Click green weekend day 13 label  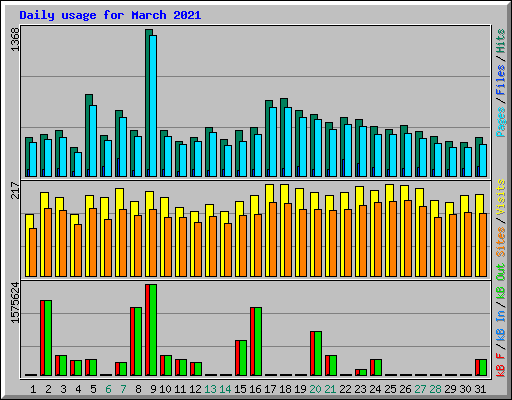pyautogui.click(x=210, y=389)
